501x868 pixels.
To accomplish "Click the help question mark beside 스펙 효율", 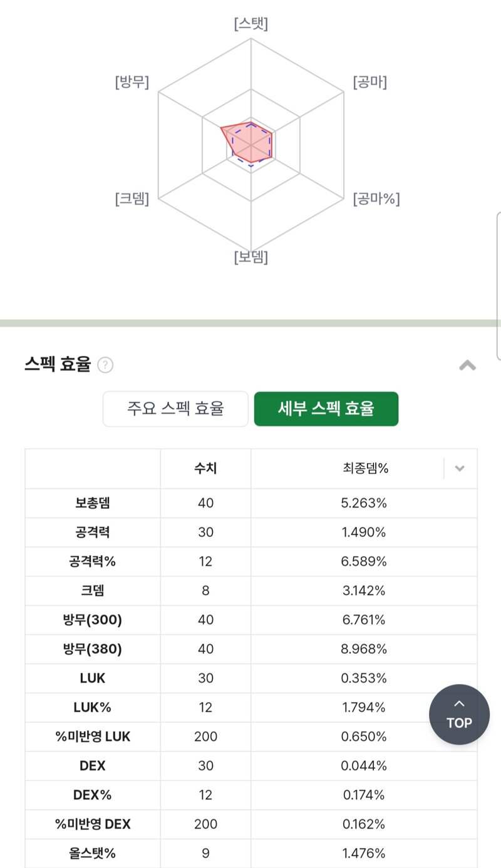I will pos(105,365).
